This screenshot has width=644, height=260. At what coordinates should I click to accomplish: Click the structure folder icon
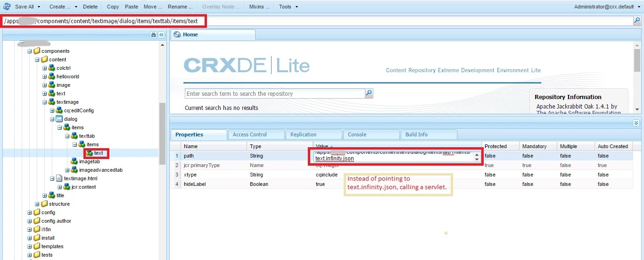tap(44, 204)
